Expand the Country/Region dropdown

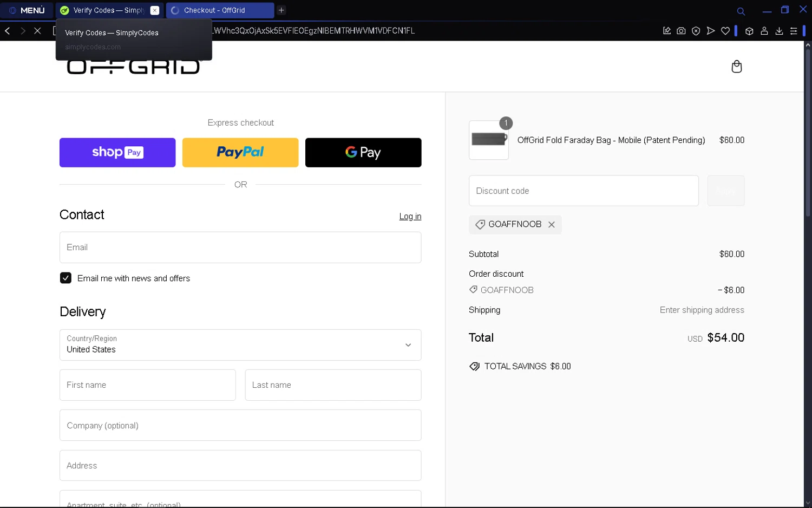point(240,345)
